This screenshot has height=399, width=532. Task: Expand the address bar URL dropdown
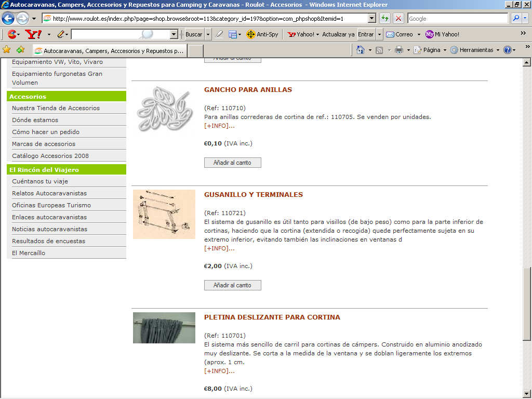[371, 19]
